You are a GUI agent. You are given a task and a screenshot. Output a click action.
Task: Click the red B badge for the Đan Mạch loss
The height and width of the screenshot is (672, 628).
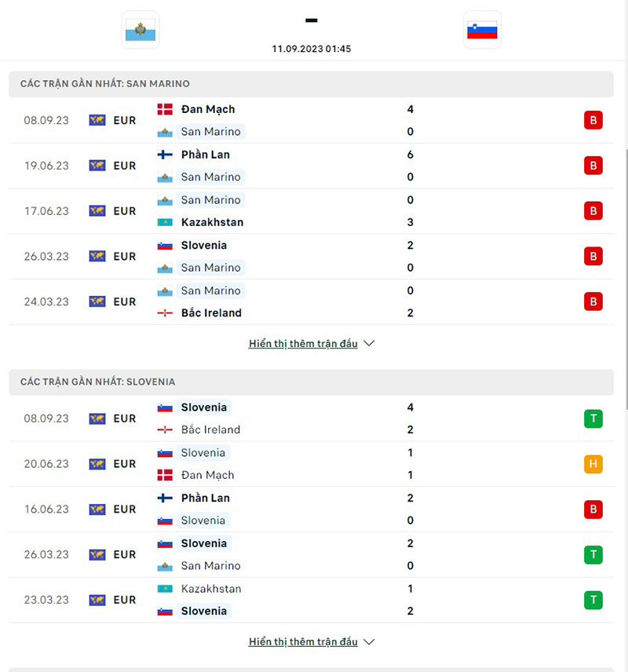(593, 120)
